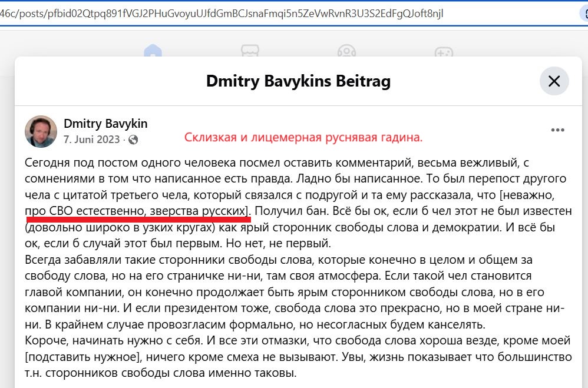The width and height of the screenshot is (588, 388).
Task: Click the line starting 'Всегда забавляли такие'
Action: tap(279, 260)
